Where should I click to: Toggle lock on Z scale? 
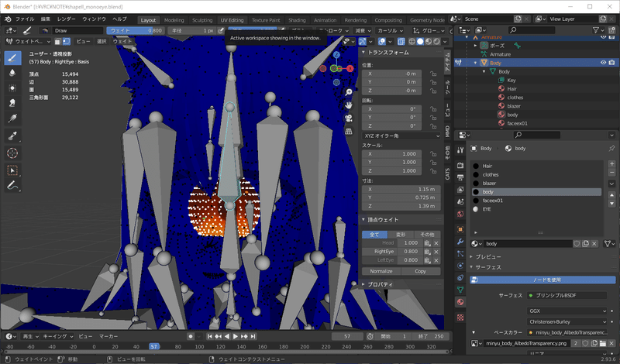(433, 170)
